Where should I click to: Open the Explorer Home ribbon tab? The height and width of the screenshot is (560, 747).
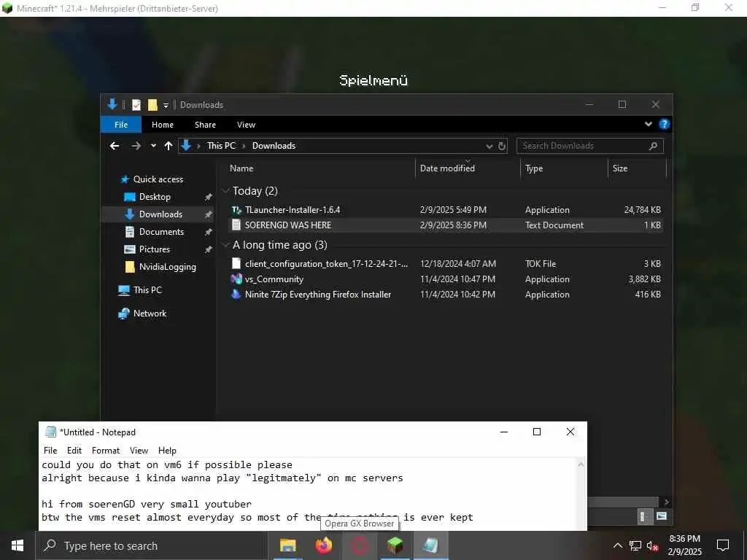[163, 125]
